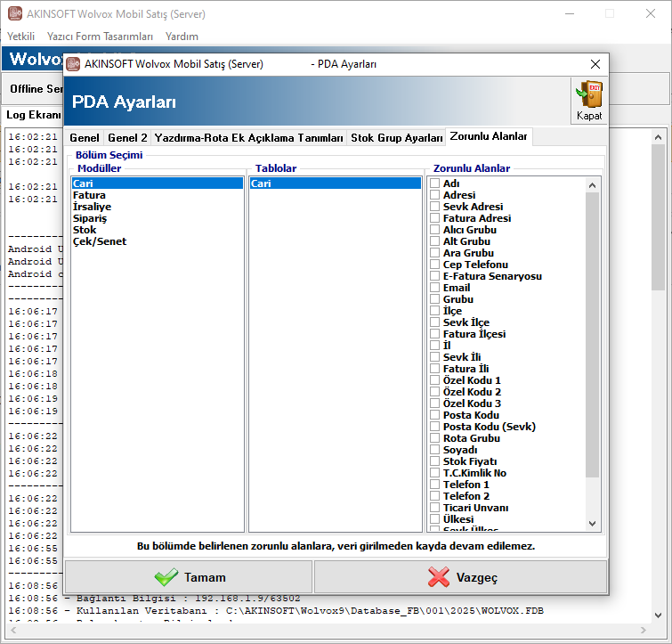Switch to Stok Grup Ayarları tab
This screenshot has height=644, width=672.
396,138
